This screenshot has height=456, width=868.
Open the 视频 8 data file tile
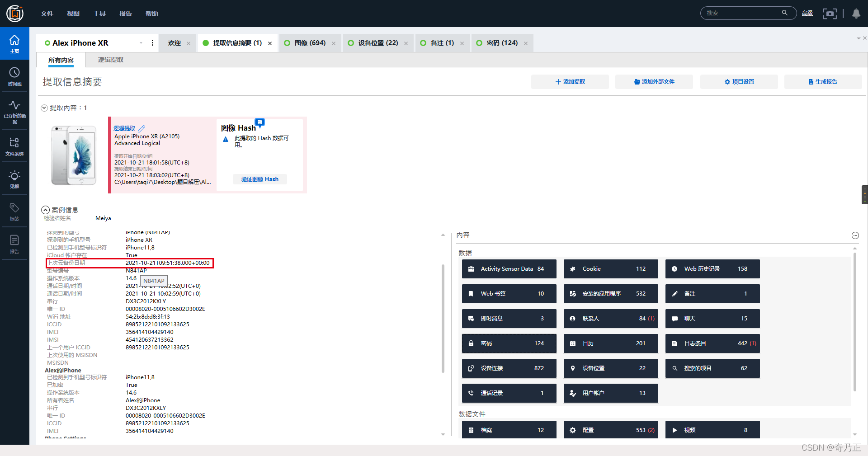(712, 430)
